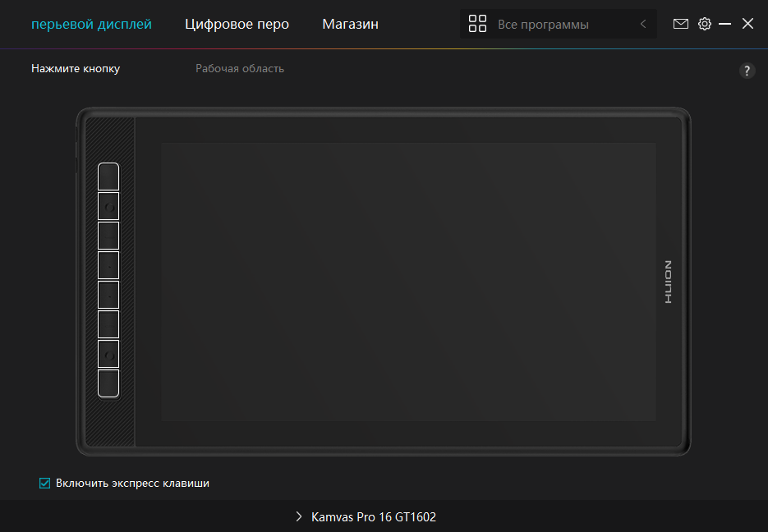Open the 'Магазин' tab
Image resolution: width=768 pixels, height=532 pixels.
[x=350, y=24]
